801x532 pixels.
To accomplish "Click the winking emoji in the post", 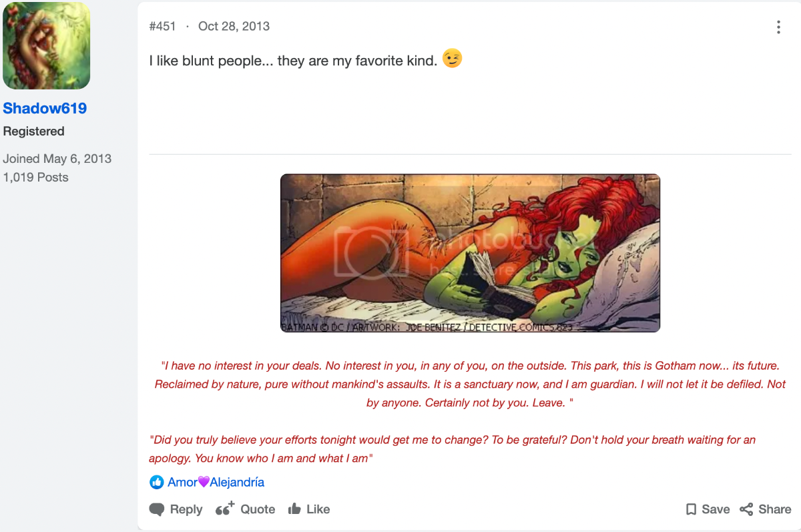I will pos(453,59).
